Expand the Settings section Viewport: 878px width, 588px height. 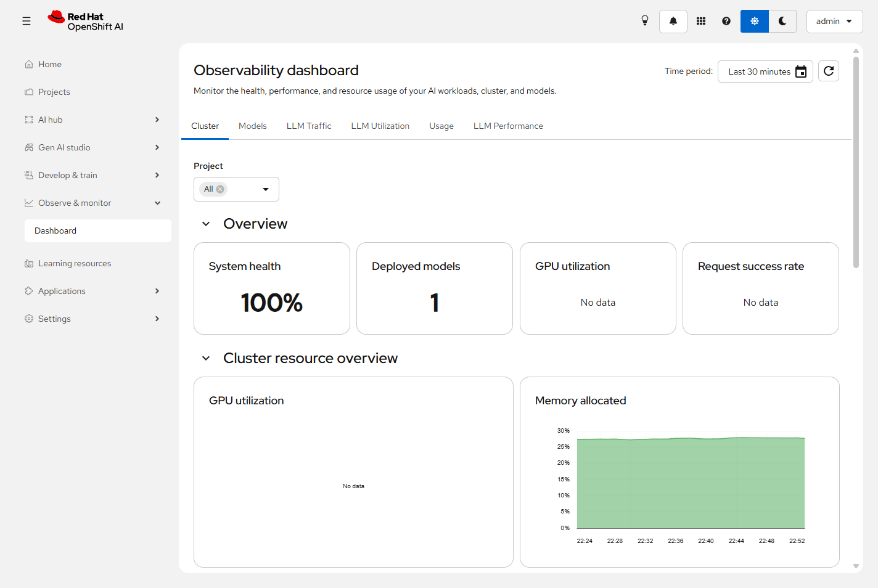pyautogui.click(x=98, y=319)
